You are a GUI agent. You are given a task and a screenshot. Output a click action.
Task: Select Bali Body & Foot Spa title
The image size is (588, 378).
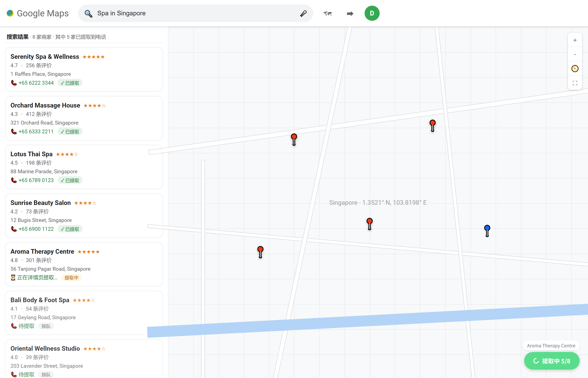(x=40, y=300)
